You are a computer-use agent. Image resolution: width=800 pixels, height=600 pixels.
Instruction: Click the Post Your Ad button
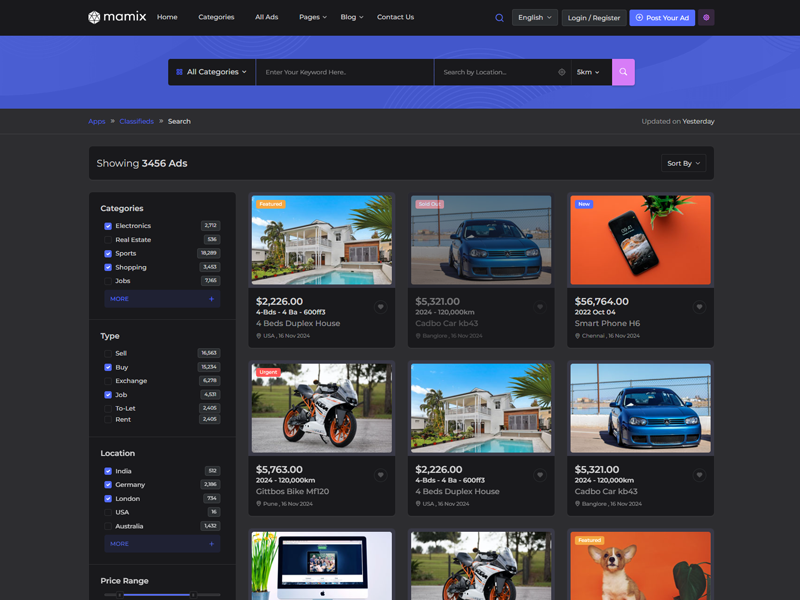click(x=662, y=17)
